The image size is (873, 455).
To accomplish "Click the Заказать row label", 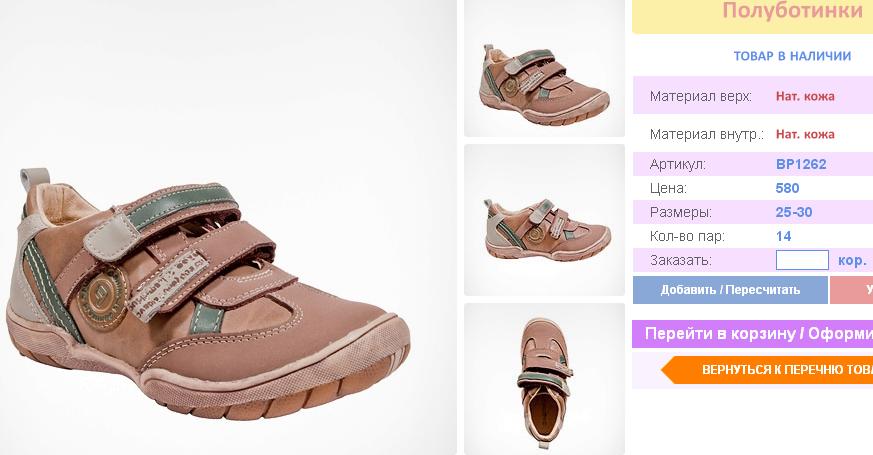I will 680,260.
